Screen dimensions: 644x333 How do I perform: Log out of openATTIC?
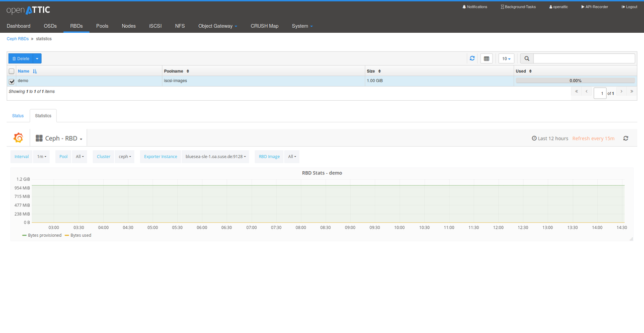(x=629, y=7)
